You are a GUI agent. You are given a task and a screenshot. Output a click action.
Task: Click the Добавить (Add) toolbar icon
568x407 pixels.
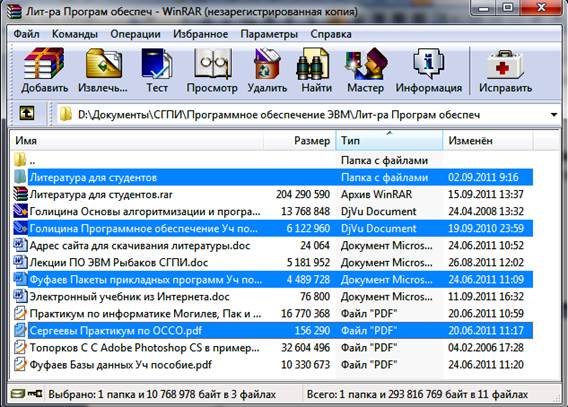click(44, 64)
